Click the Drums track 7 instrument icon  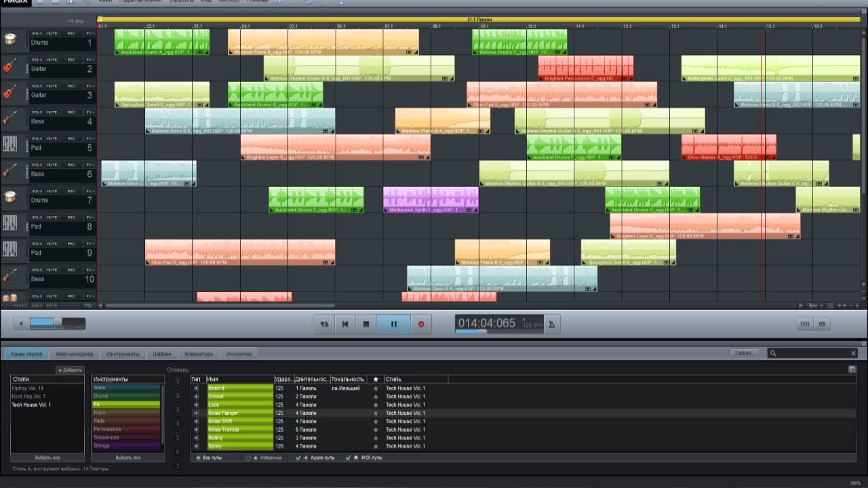pos(9,197)
